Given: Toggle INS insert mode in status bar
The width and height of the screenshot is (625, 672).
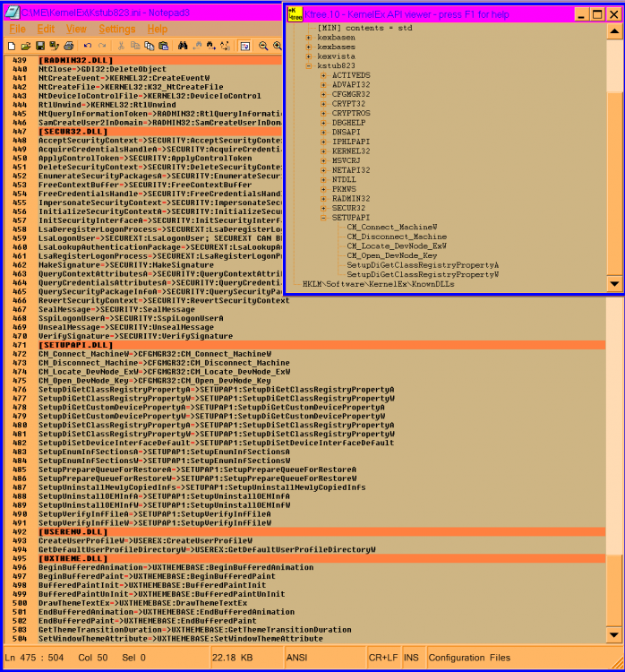Looking at the screenshot, I should click(x=411, y=658).
